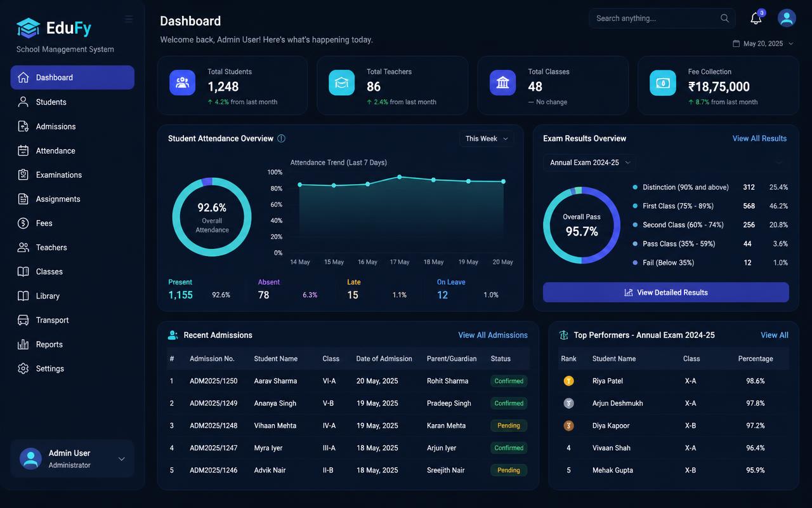This screenshot has width=812, height=508.
Task: Click the View Detailed Results button
Action: click(x=666, y=292)
